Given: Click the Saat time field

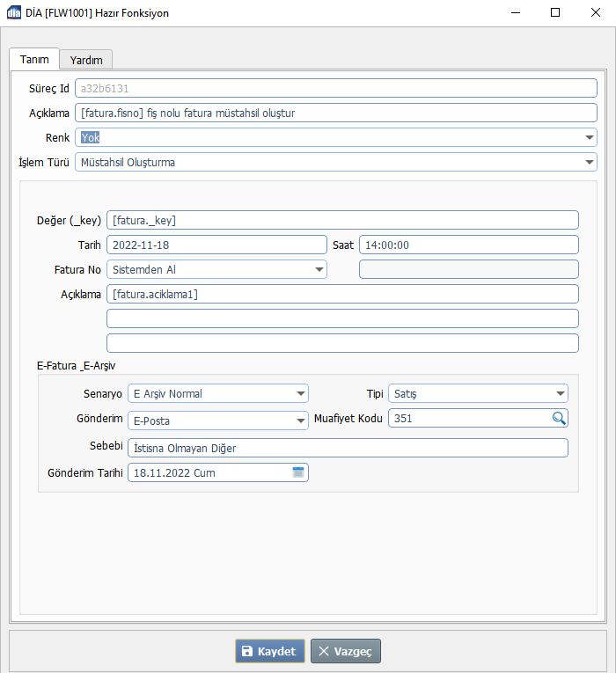Looking at the screenshot, I should pyautogui.click(x=467, y=245).
